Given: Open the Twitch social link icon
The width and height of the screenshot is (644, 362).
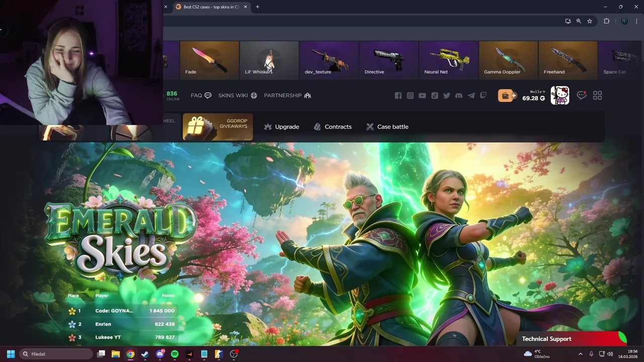Looking at the screenshot, I should pos(484,96).
